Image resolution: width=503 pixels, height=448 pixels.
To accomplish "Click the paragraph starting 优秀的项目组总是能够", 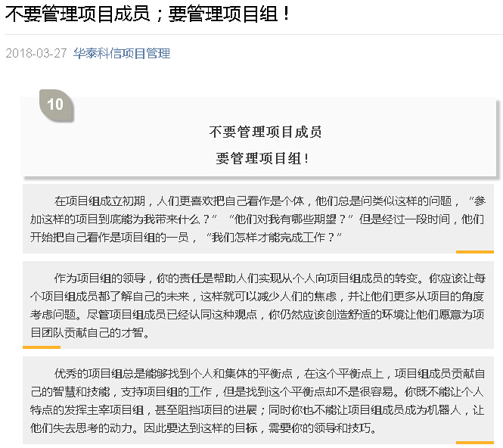I will (258, 401).
